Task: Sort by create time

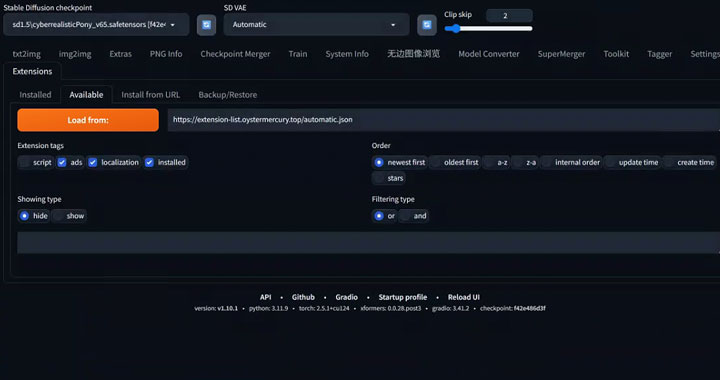Action: click(689, 162)
